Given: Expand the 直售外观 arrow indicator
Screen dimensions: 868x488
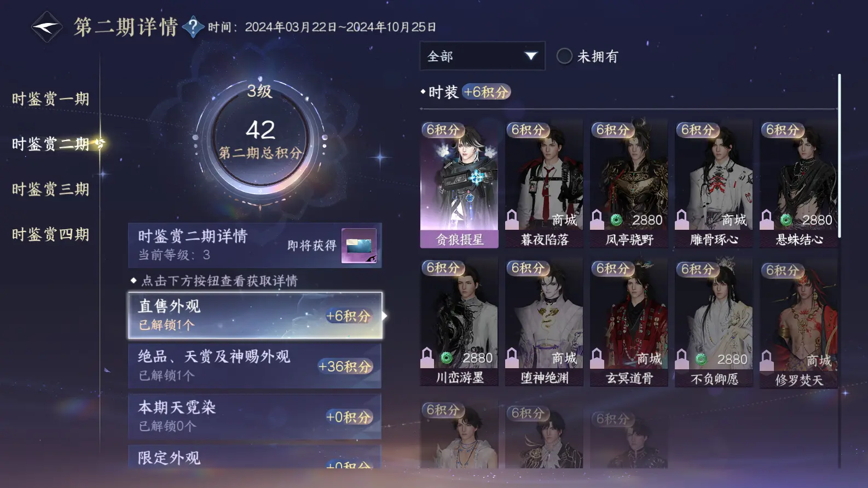Looking at the screenshot, I should pyautogui.click(x=385, y=316).
